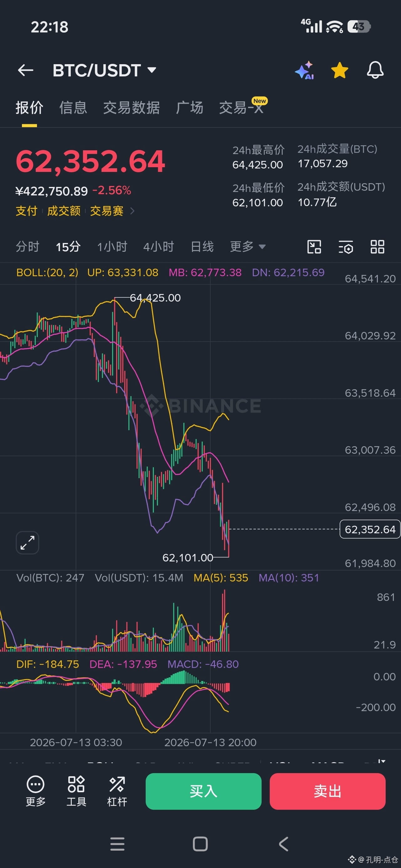The height and width of the screenshot is (868, 401).
Task: Tap the Android back navigation button
Action: pyautogui.click(x=284, y=844)
